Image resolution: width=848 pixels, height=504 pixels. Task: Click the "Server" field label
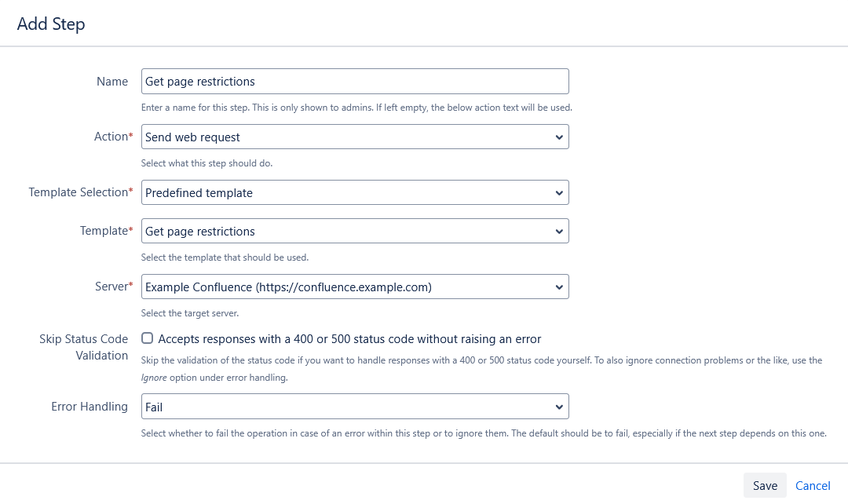tap(110, 287)
